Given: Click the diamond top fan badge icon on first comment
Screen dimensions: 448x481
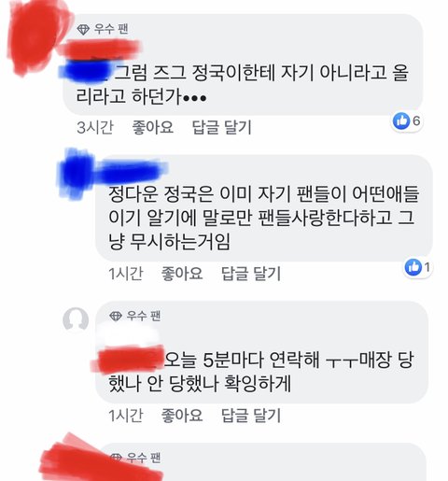Looking at the screenshot, I should click(x=83, y=30).
